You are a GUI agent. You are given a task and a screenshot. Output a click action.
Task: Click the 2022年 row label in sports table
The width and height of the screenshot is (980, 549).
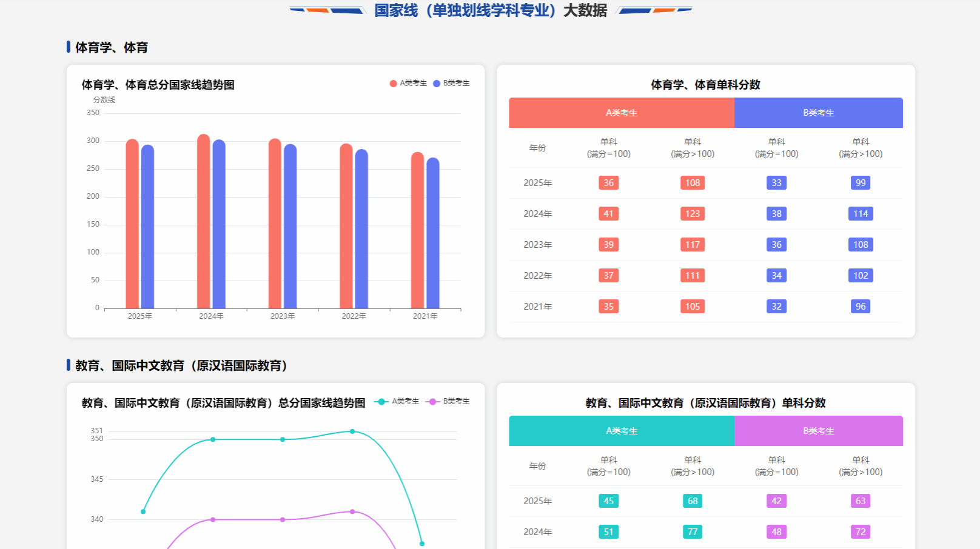[x=537, y=276]
